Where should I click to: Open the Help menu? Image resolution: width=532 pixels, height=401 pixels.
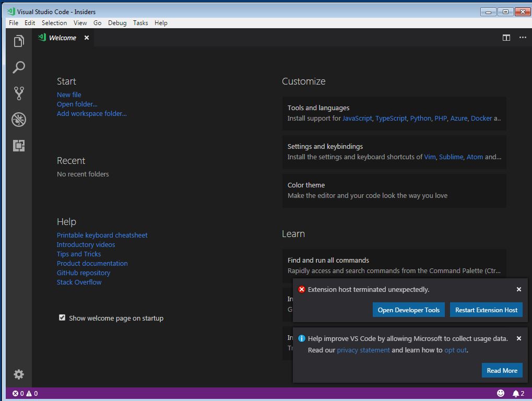point(161,23)
